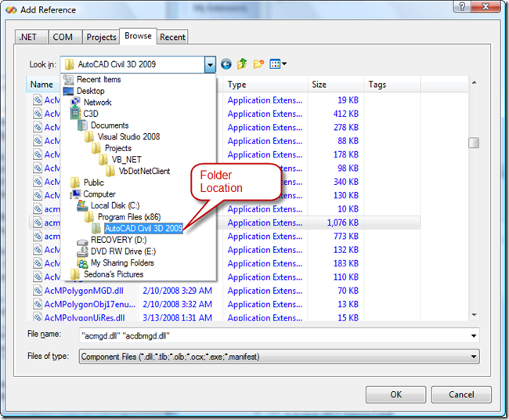Open the File name dropdown arrow

[474, 335]
